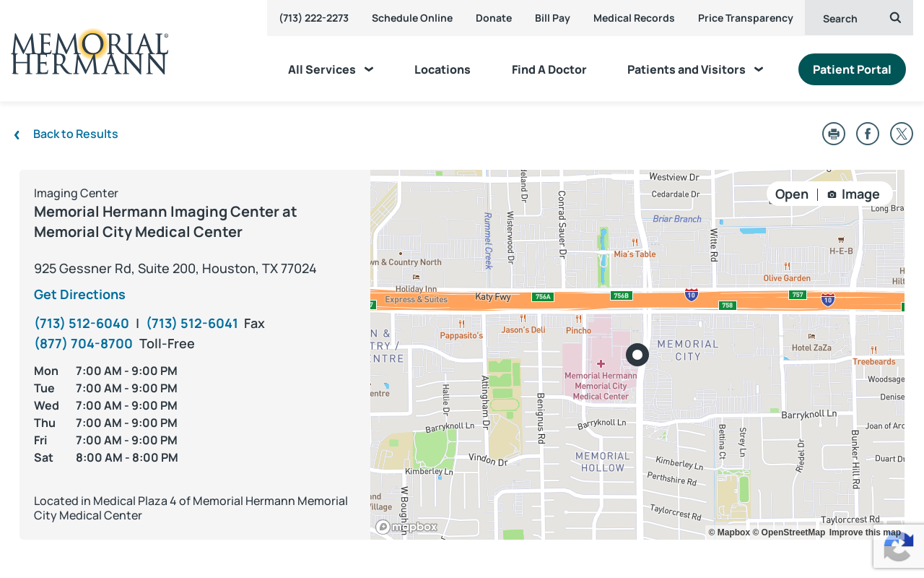
Task: Click Improve this map
Action: (865, 532)
